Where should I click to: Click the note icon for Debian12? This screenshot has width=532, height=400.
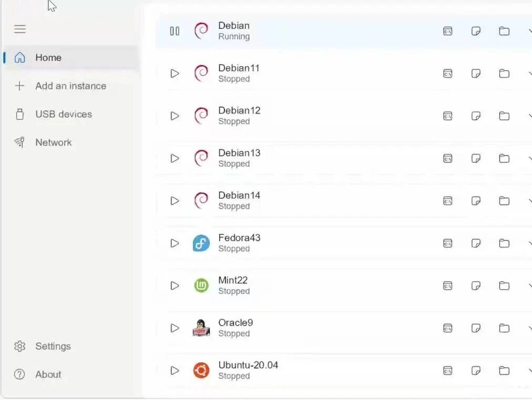pos(476,116)
